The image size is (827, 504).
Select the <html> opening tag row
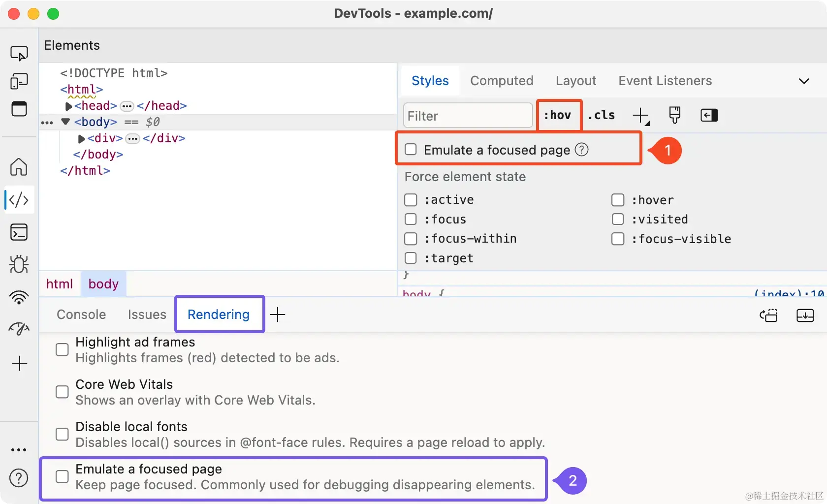[82, 90]
